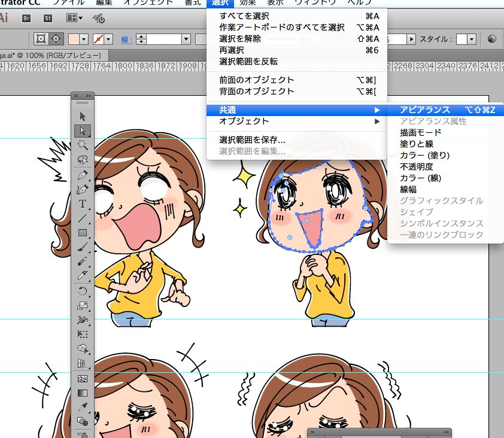Choose 選択範囲を反転 menu item
The image size is (504, 438).
[x=296, y=62]
